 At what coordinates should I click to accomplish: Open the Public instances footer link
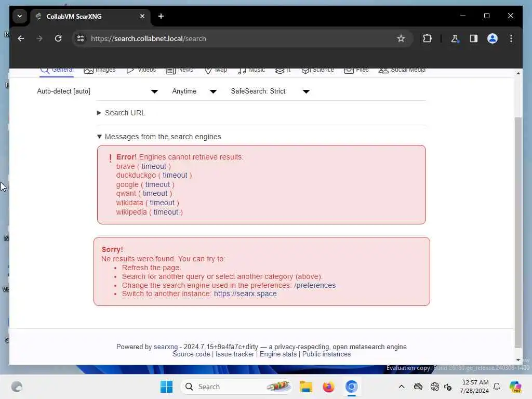point(326,354)
